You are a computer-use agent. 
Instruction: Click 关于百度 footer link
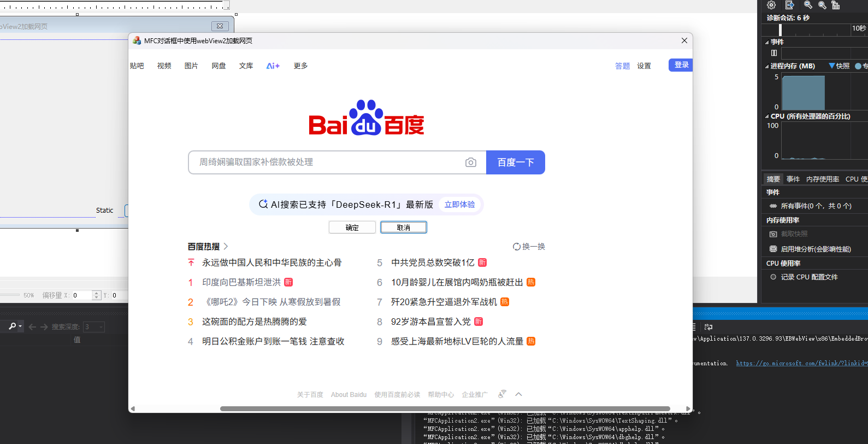[310, 395]
